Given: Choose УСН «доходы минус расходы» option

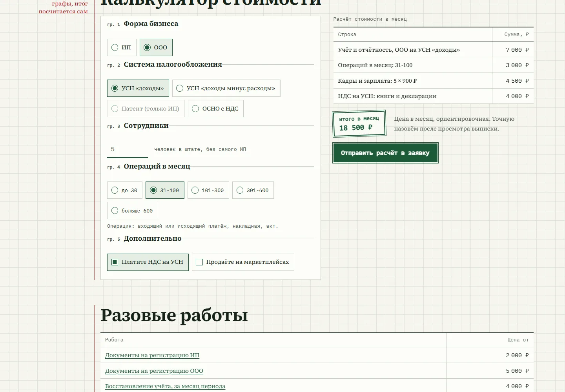Looking at the screenshot, I should point(226,88).
